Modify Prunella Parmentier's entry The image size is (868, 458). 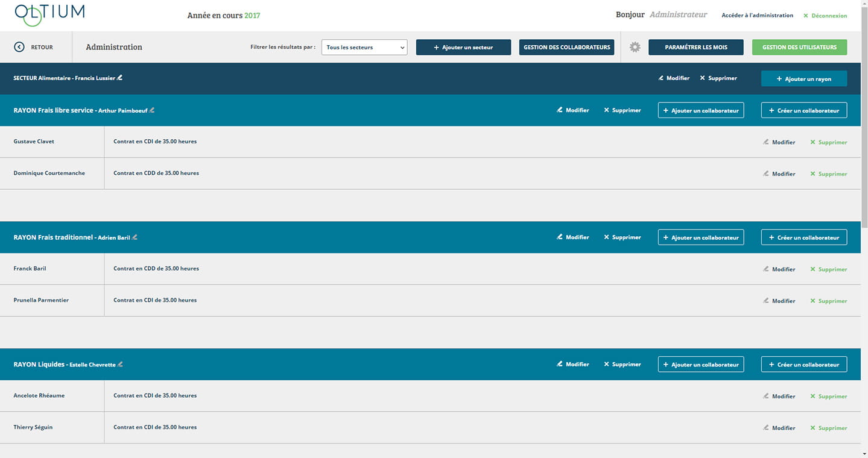click(x=779, y=301)
